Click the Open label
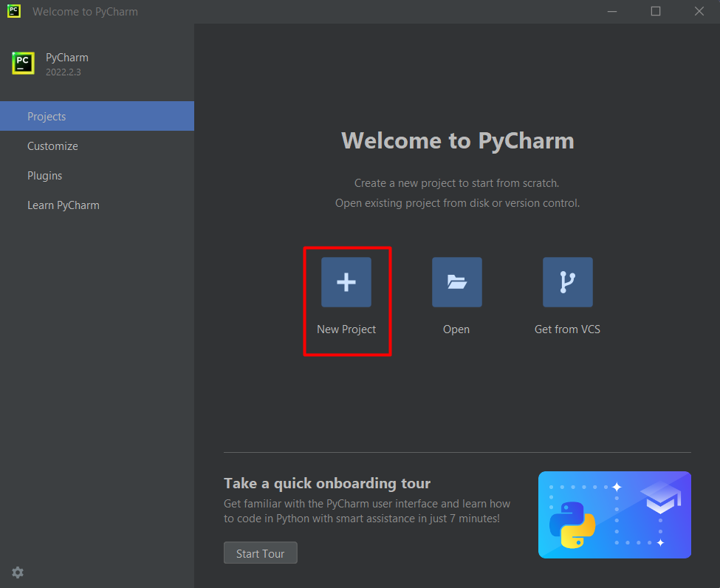 point(456,329)
